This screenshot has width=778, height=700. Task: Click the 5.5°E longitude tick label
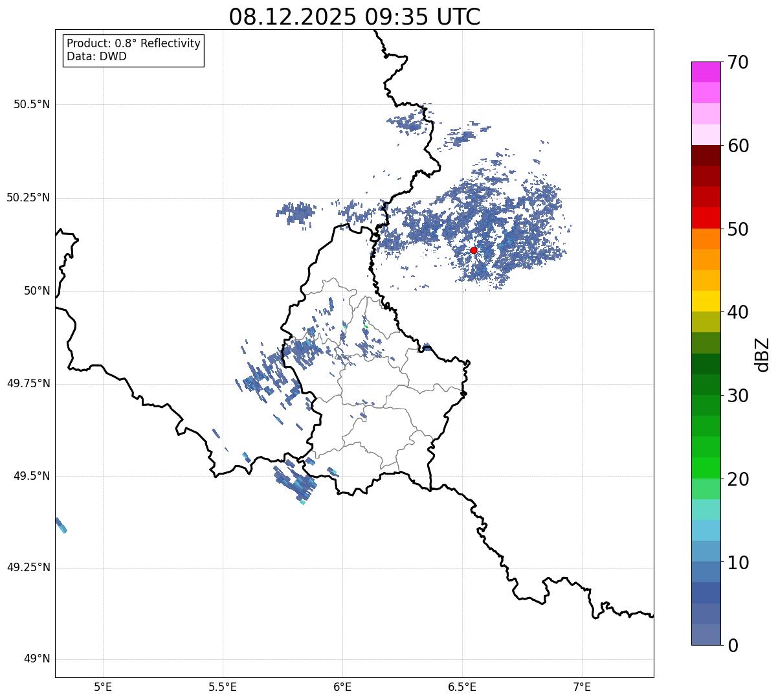(223, 687)
